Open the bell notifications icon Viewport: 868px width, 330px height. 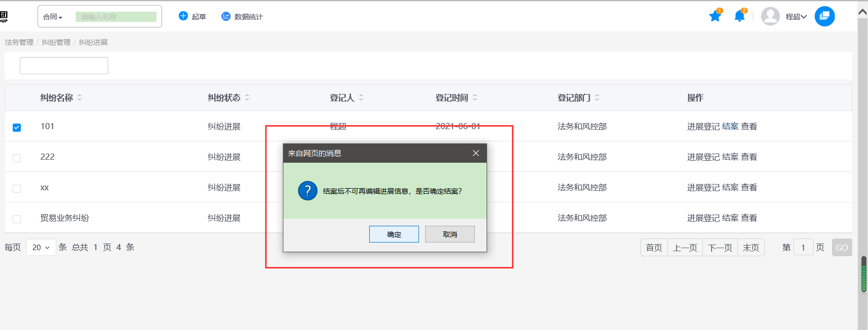[740, 16]
